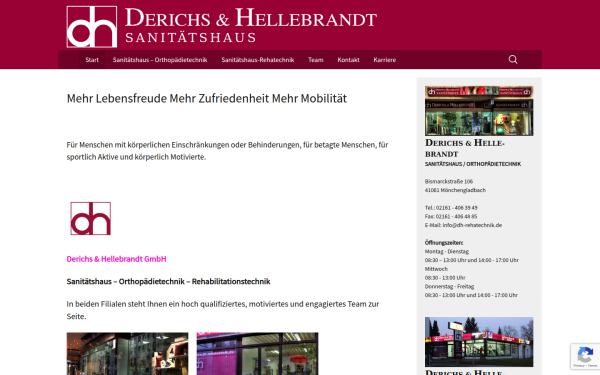Image resolution: width=600 pixels, height=375 pixels.
Task: Open the Bismarckstraße storefront photo in sidebar
Action: [479, 111]
